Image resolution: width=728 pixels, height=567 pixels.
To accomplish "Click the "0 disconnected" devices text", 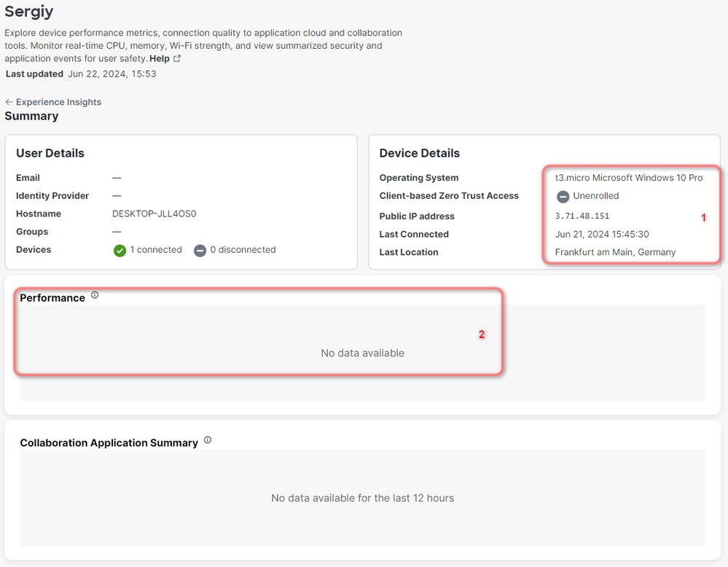I will coord(243,250).
